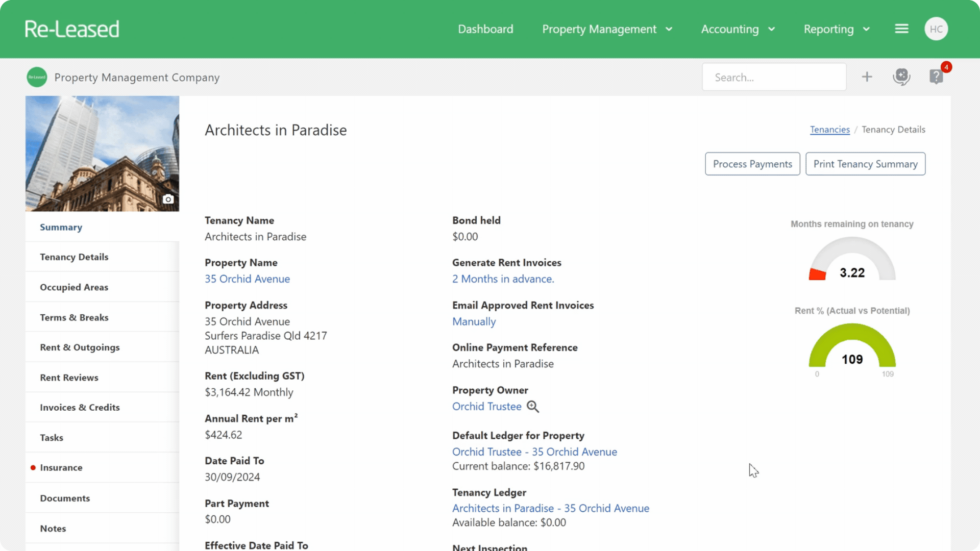
Task: Open the Tasks sidebar tab
Action: point(102,438)
